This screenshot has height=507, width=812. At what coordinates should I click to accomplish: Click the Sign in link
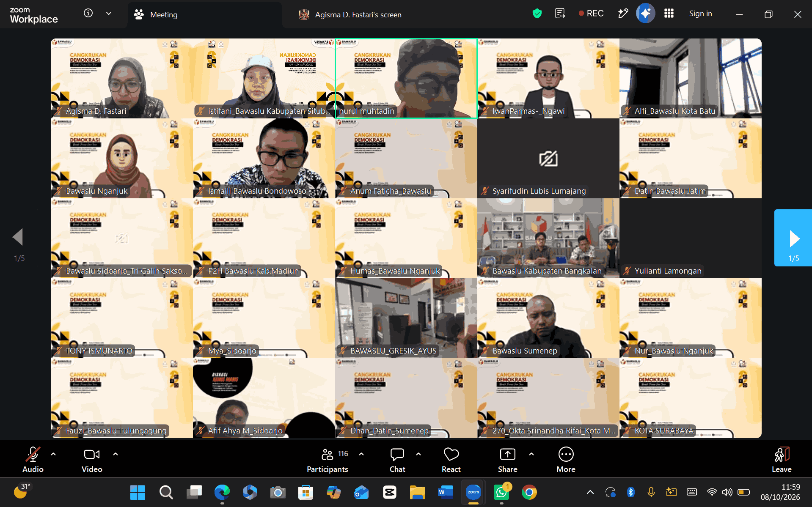click(700, 14)
